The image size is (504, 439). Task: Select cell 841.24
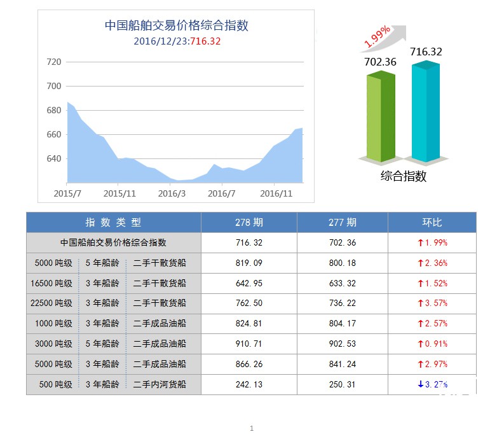(343, 364)
